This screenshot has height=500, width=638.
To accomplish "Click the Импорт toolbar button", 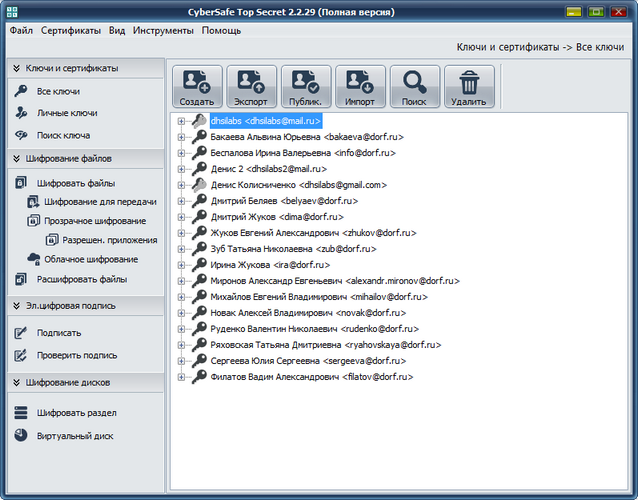I will coord(360,87).
